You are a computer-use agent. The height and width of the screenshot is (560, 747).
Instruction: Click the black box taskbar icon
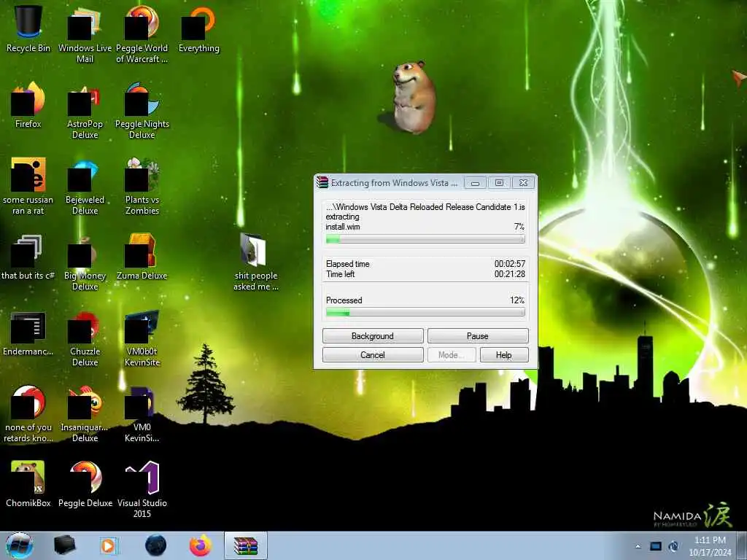65,545
